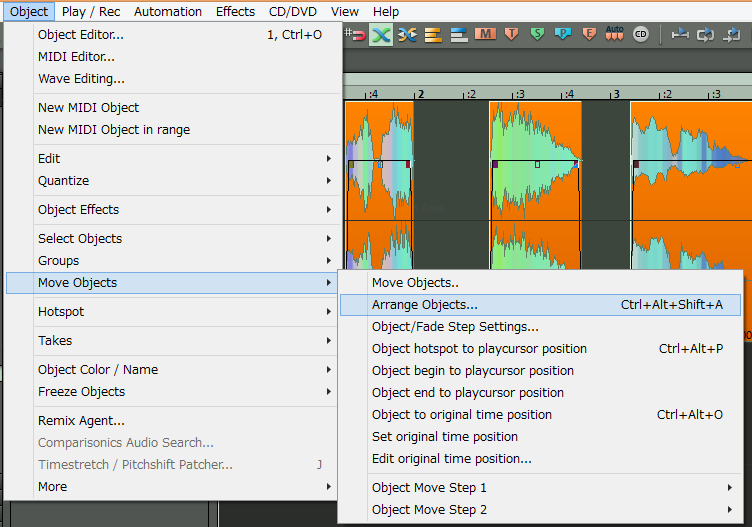Open Object/Fade Step Settings...

540,327
